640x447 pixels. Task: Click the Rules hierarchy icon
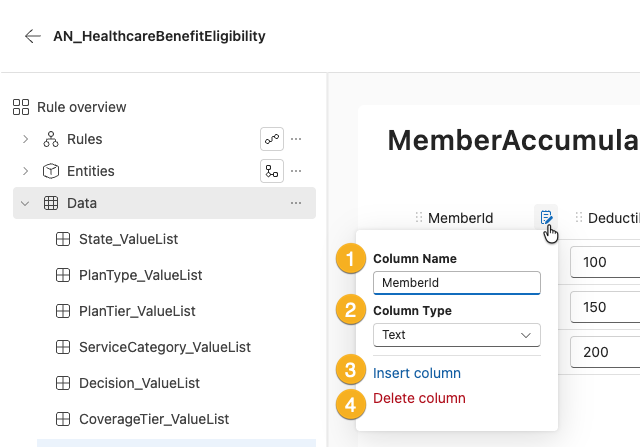pyautogui.click(x=51, y=139)
